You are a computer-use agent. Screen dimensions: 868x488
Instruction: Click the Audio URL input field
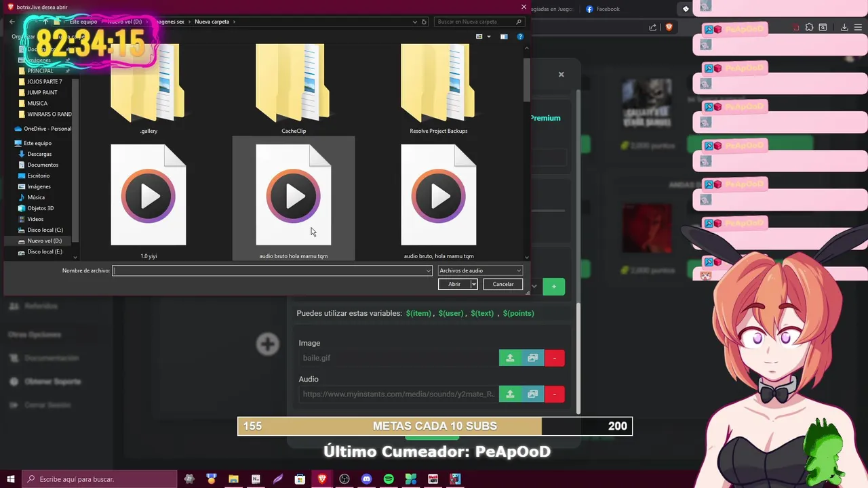point(399,394)
